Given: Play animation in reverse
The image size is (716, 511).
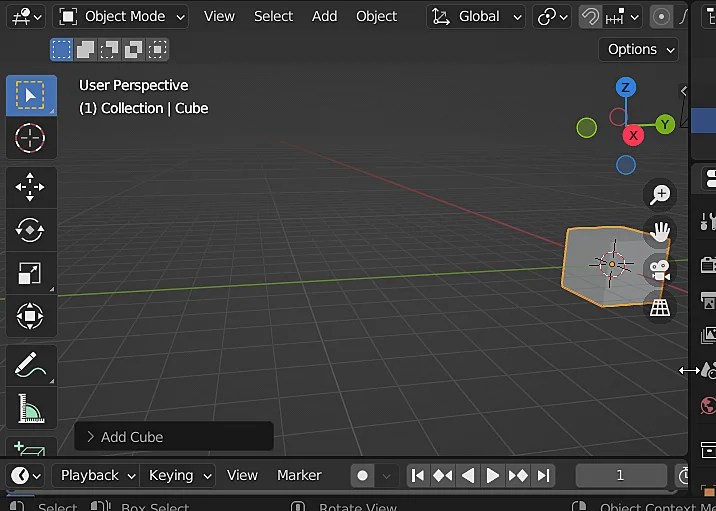Looking at the screenshot, I should 468,476.
